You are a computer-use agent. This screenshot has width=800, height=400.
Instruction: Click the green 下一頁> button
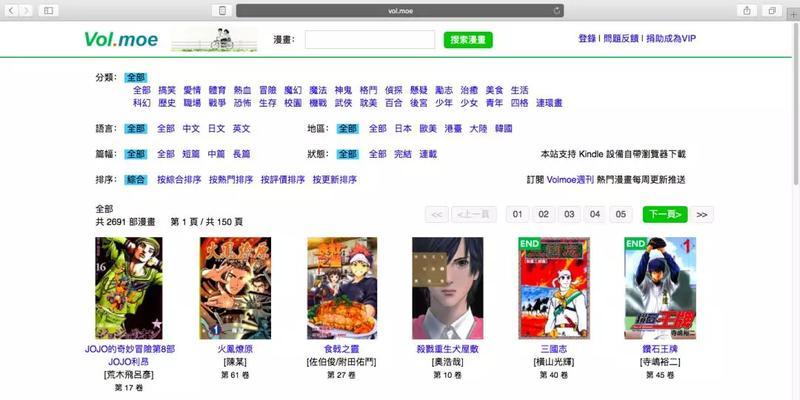click(665, 214)
